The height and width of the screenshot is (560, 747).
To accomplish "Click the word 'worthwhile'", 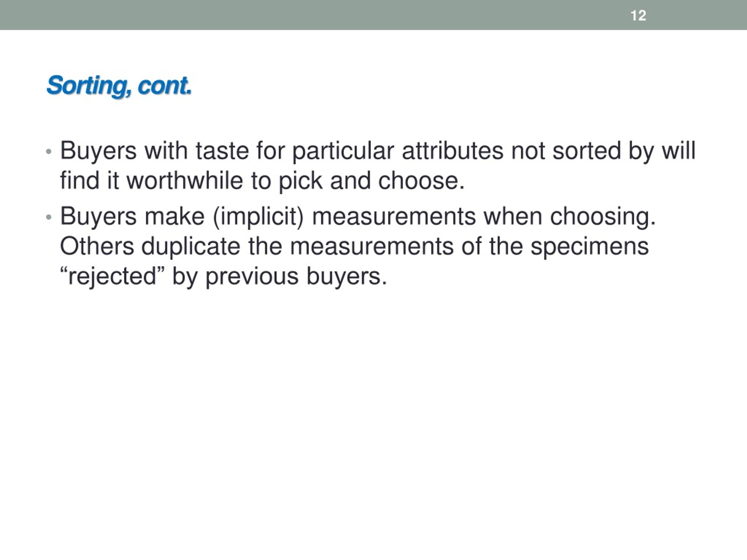I will [185, 181].
